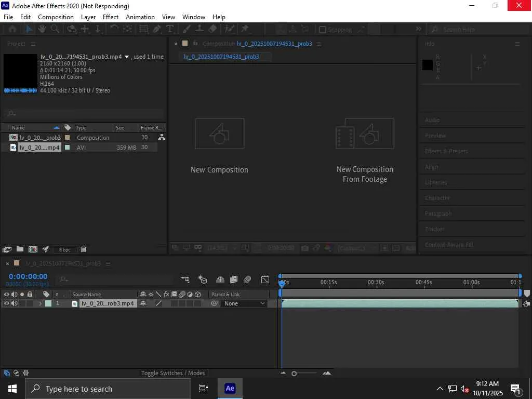Screen dimensions: 532x399
Task: Expand layer 1 properties with the arrow
Action: click(40, 303)
